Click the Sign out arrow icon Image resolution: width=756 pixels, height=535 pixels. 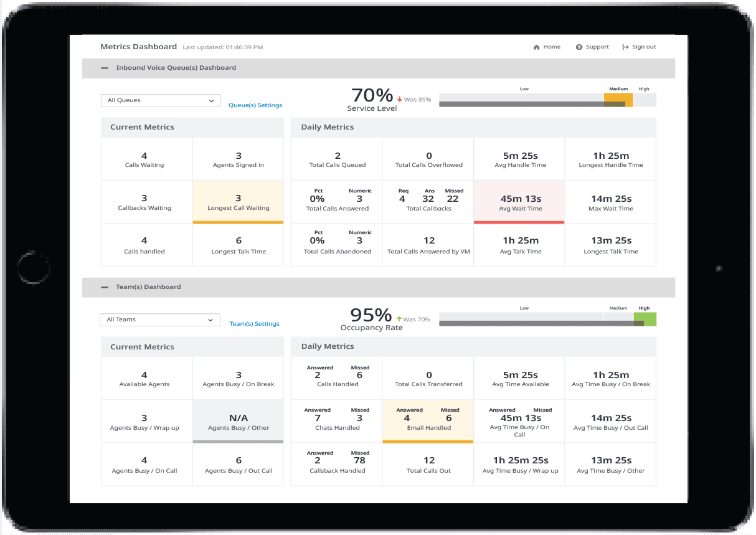[x=625, y=47]
